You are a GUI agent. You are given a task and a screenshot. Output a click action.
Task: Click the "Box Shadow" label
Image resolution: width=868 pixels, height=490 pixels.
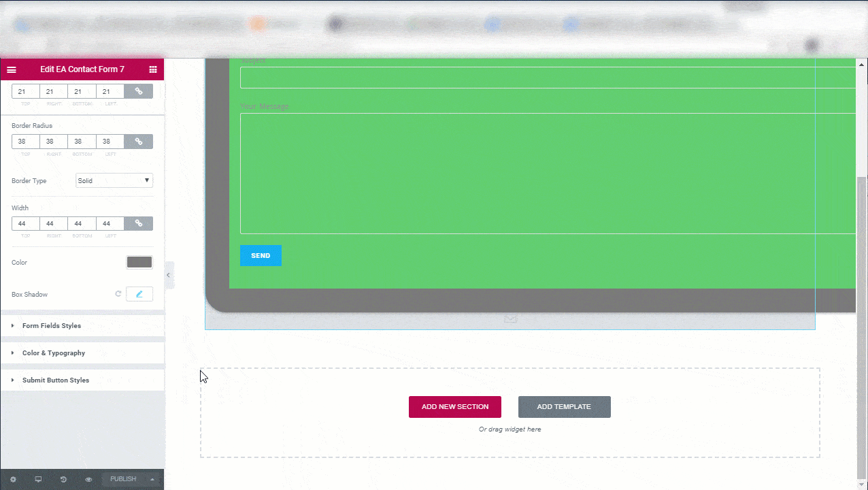tap(29, 295)
